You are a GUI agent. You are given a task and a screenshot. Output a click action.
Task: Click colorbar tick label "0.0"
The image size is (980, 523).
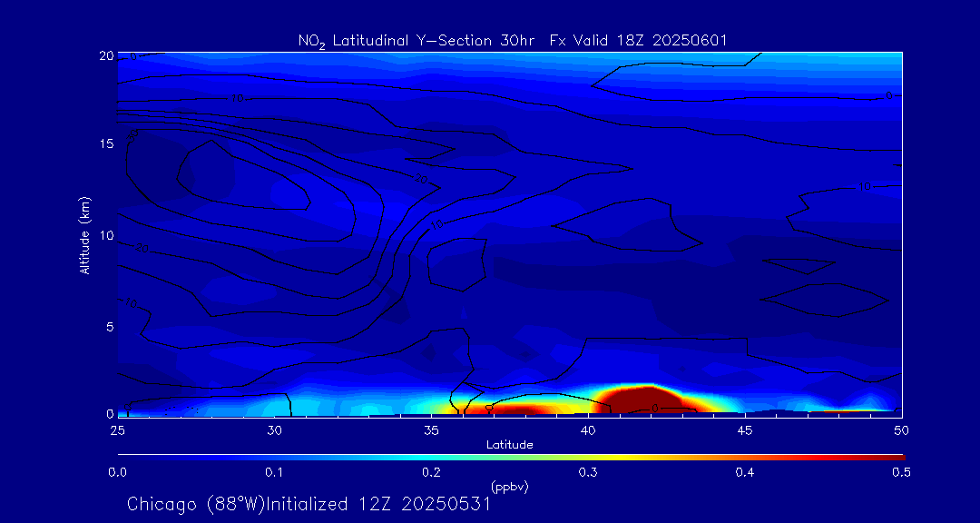[x=117, y=472]
